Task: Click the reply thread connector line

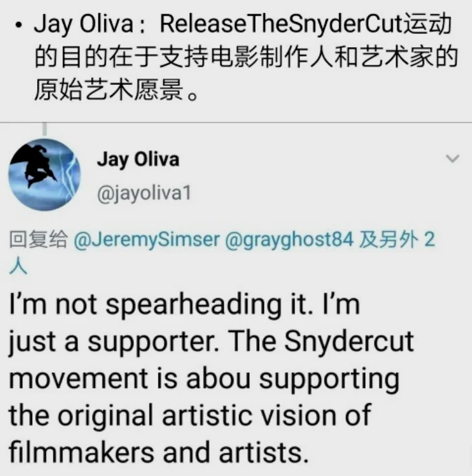Action: (45, 129)
